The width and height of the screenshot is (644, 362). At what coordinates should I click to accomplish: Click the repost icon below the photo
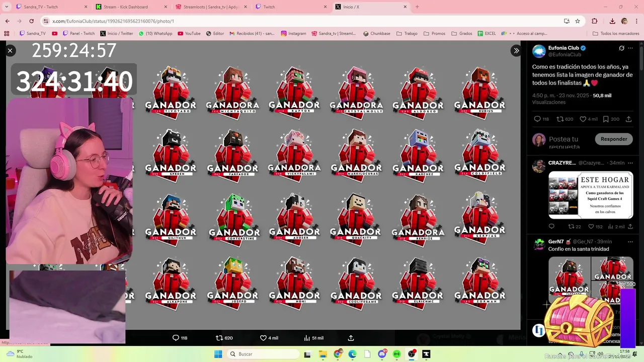219,338
